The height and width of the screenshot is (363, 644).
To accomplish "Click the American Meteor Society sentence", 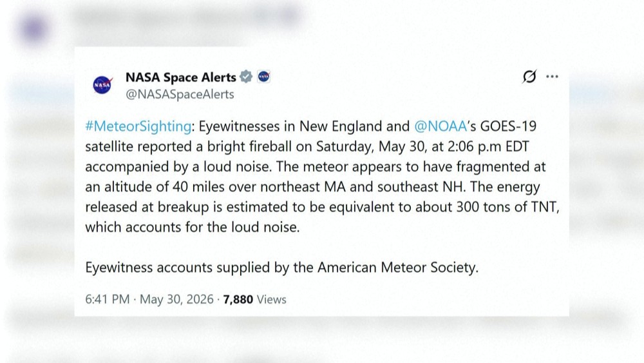I will click(282, 268).
